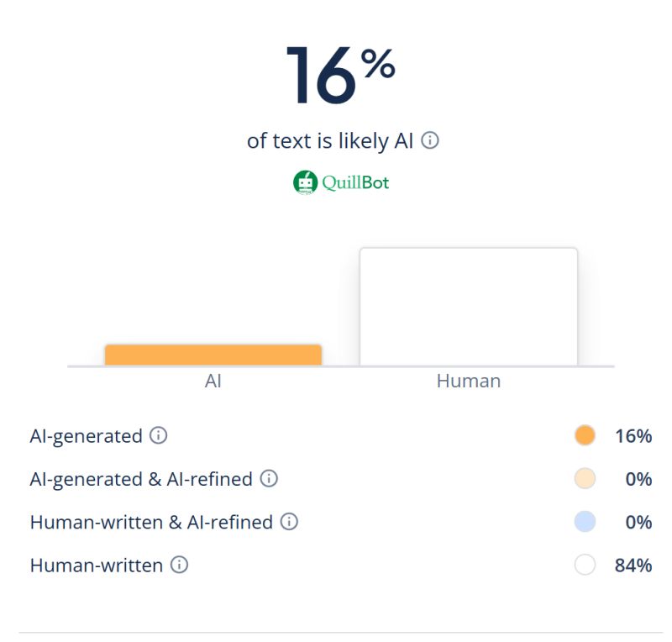Select the "AI-generated" legend label
The height and width of the screenshot is (642, 672).
coord(86,436)
